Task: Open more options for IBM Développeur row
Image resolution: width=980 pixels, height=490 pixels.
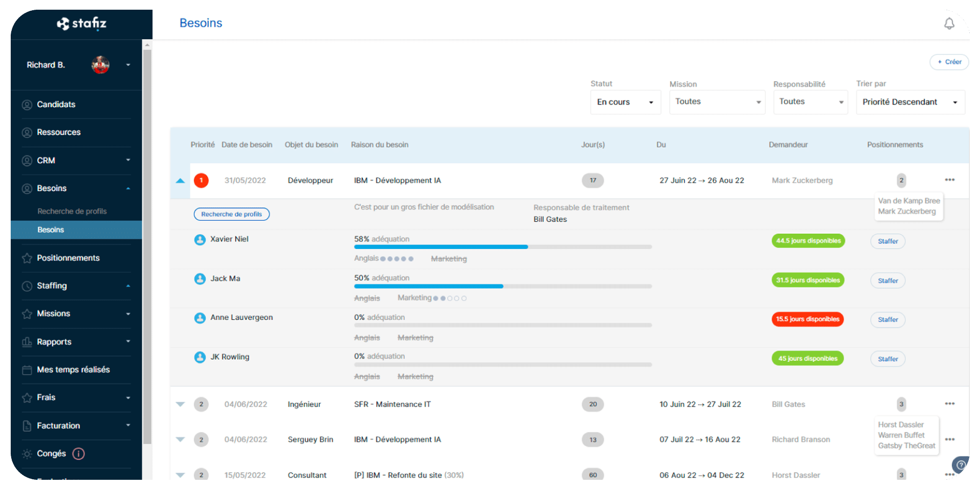Action: tap(949, 180)
